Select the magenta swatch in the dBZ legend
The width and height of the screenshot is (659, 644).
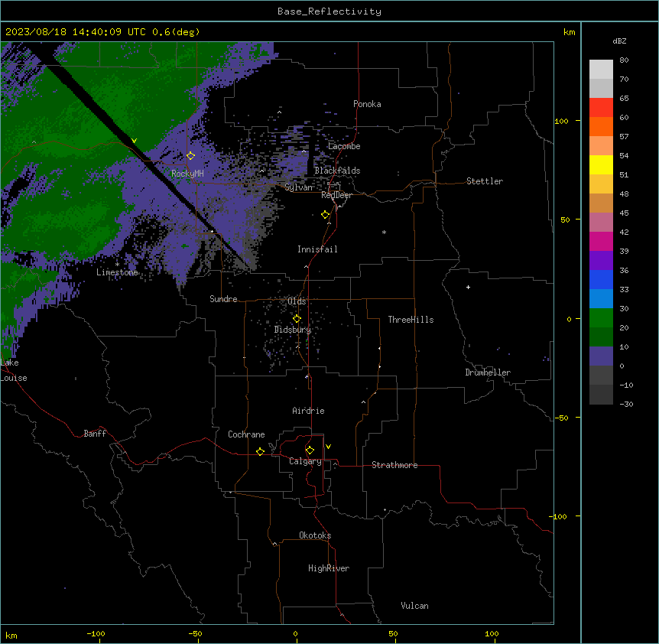pyautogui.click(x=601, y=241)
